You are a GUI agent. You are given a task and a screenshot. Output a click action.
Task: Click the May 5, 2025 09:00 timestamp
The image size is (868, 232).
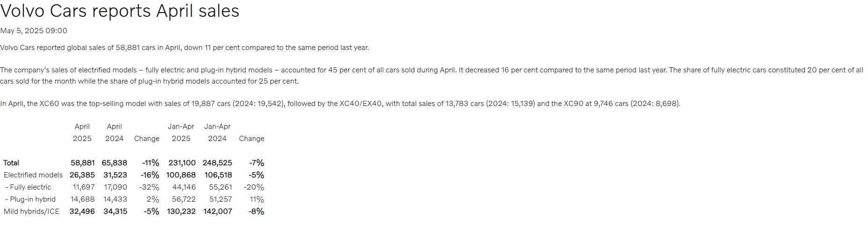pyautogui.click(x=34, y=31)
